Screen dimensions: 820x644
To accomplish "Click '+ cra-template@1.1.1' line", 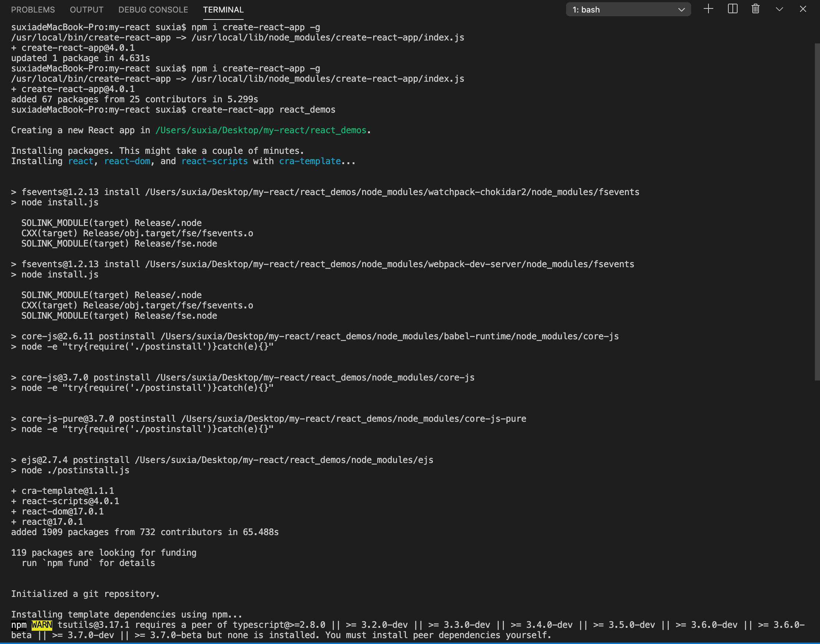I will [63, 491].
